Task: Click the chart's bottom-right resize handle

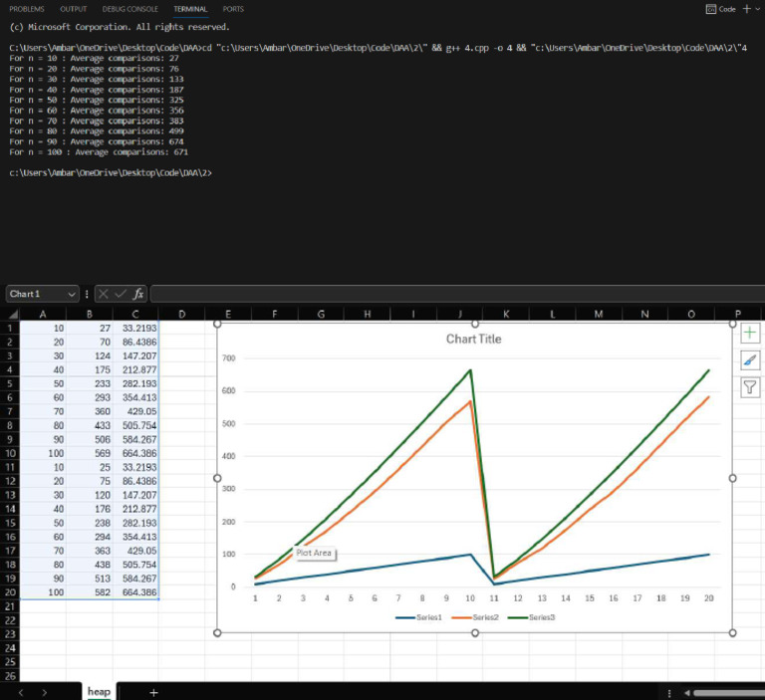Action: click(732, 632)
